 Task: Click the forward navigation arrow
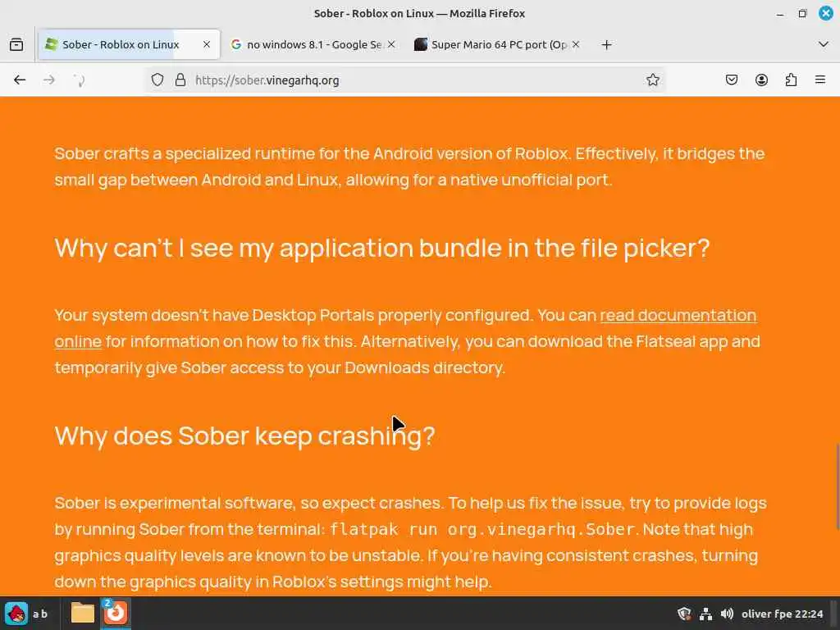click(x=48, y=80)
